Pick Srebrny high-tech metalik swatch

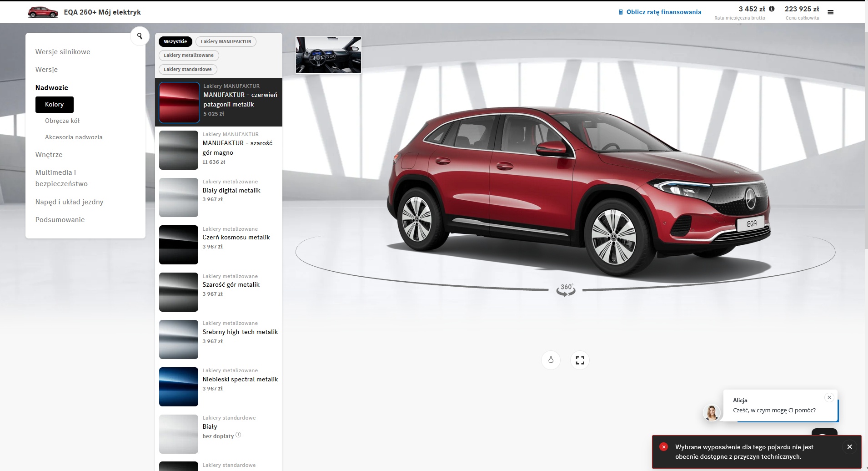pos(179,339)
